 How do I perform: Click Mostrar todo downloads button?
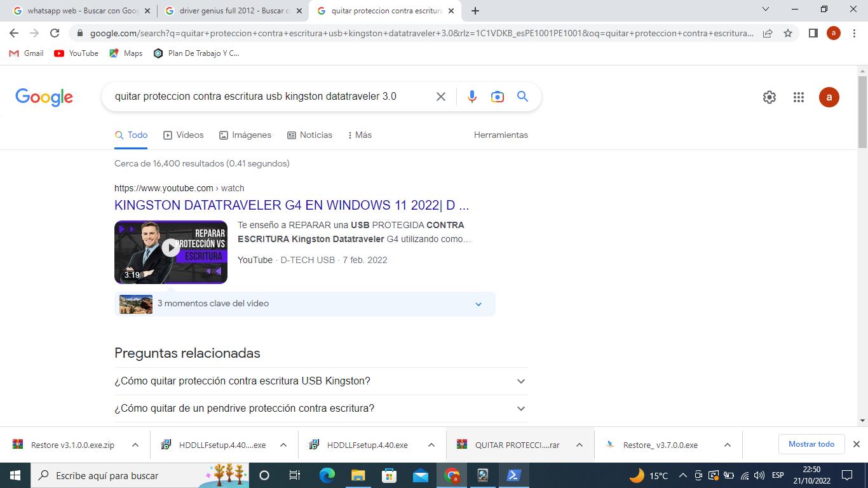pos(811,444)
